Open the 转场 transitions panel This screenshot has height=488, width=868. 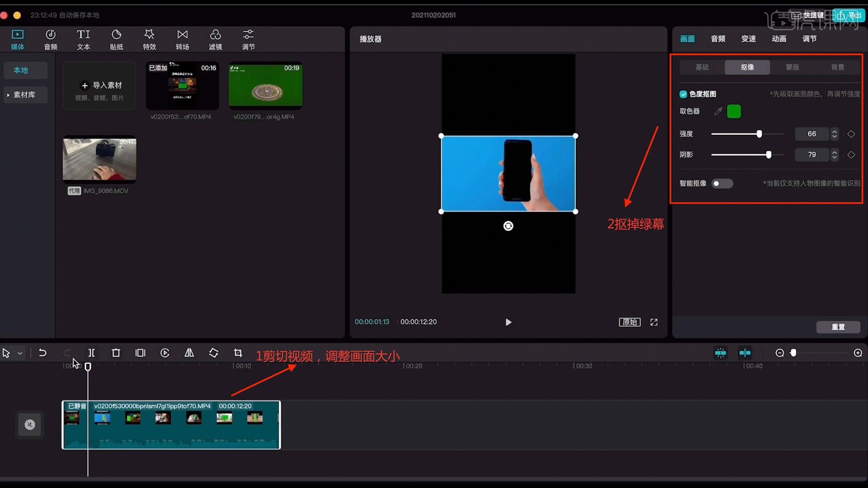coord(183,39)
